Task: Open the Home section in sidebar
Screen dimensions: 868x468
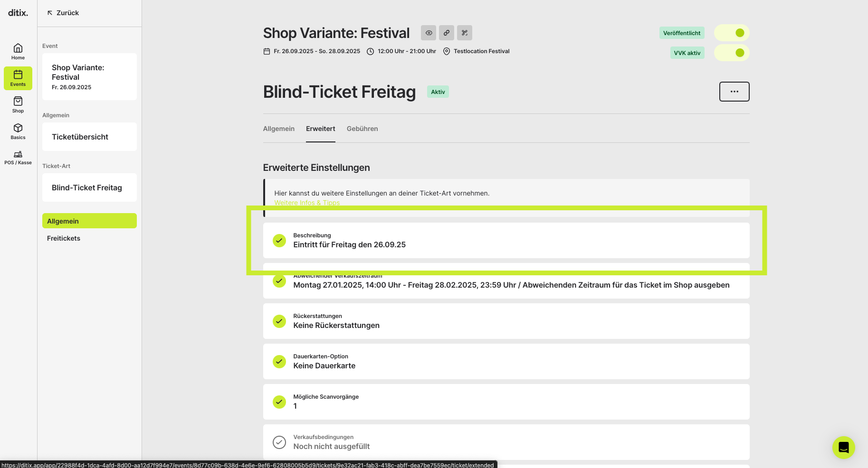Action: 18,52
